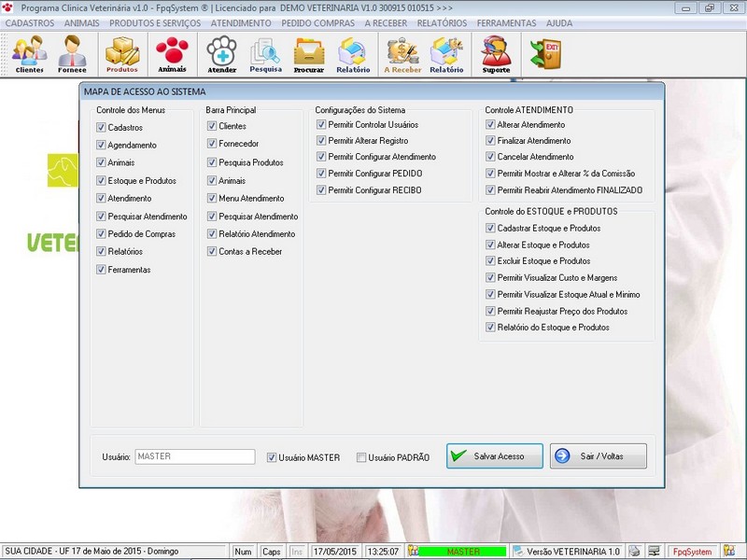Open the A Receber coins icon
Viewport: 747px width, 560px height.
pos(402,54)
